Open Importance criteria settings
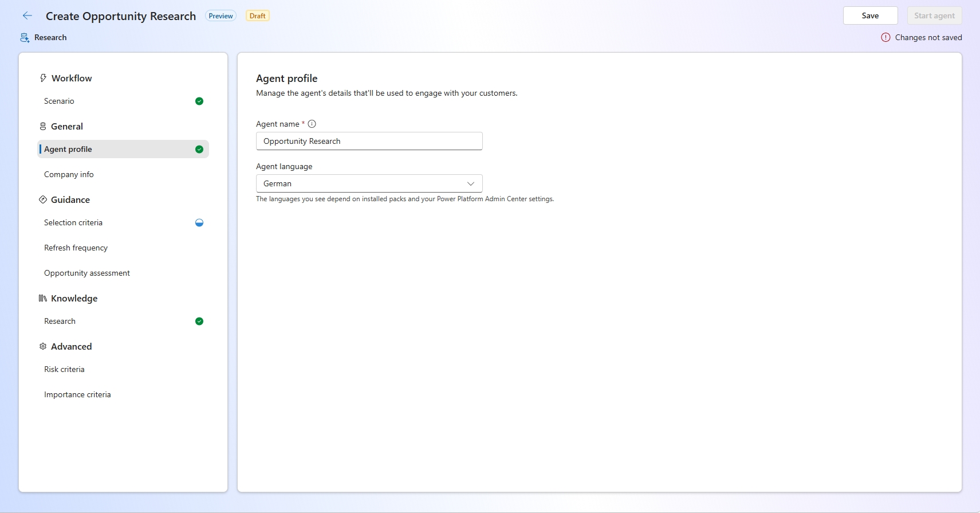This screenshot has width=980, height=513. coord(123,394)
